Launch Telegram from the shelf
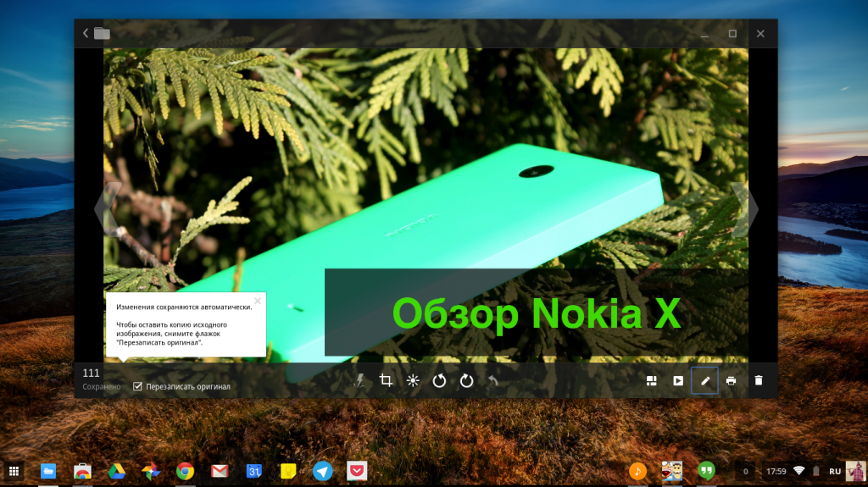 click(322, 471)
